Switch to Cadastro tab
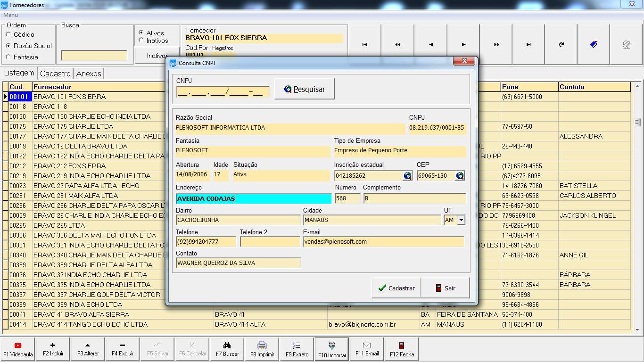 click(x=55, y=74)
